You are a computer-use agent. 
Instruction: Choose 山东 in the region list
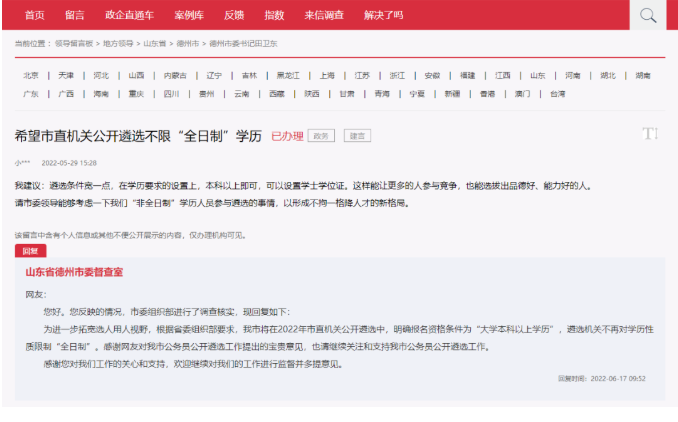point(538,76)
